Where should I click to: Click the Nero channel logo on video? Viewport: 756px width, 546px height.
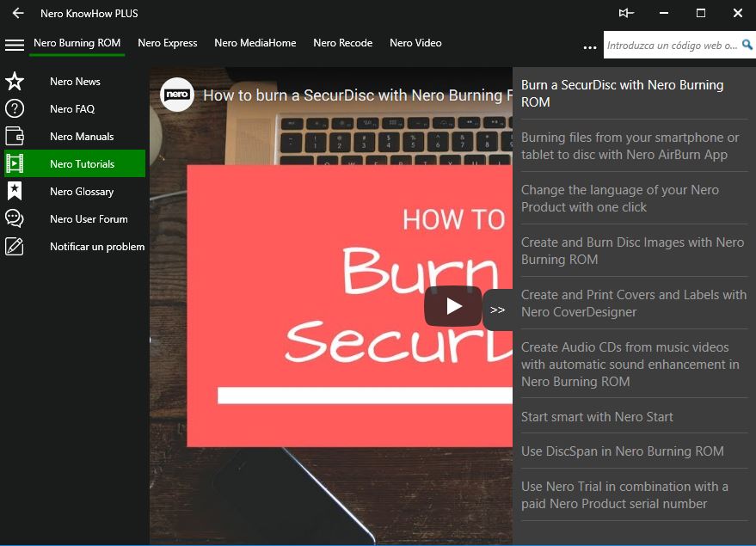pyautogui.click(x=177, y=95)
